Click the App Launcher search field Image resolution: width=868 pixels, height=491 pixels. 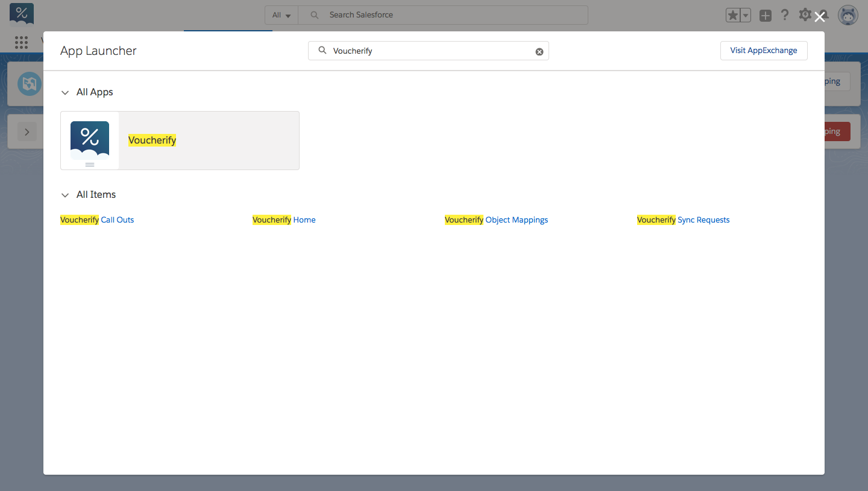[429, 51]
